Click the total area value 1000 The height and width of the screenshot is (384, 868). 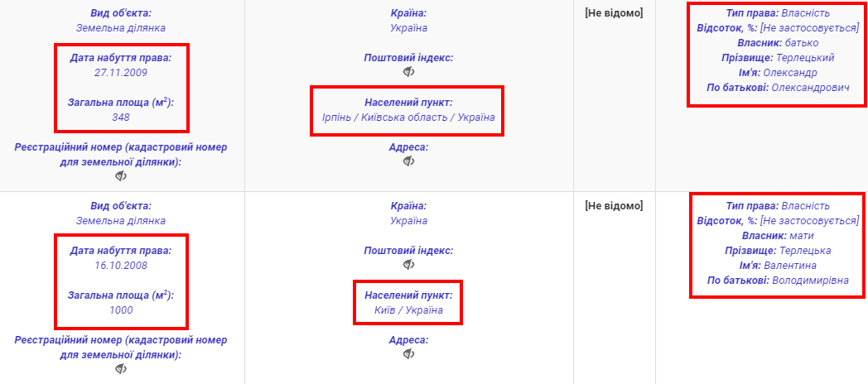(x=121, y=310)
